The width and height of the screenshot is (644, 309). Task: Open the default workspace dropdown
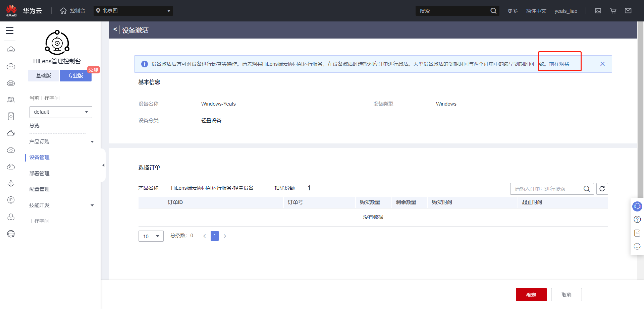pyautogui.click(x=60, y=112)
